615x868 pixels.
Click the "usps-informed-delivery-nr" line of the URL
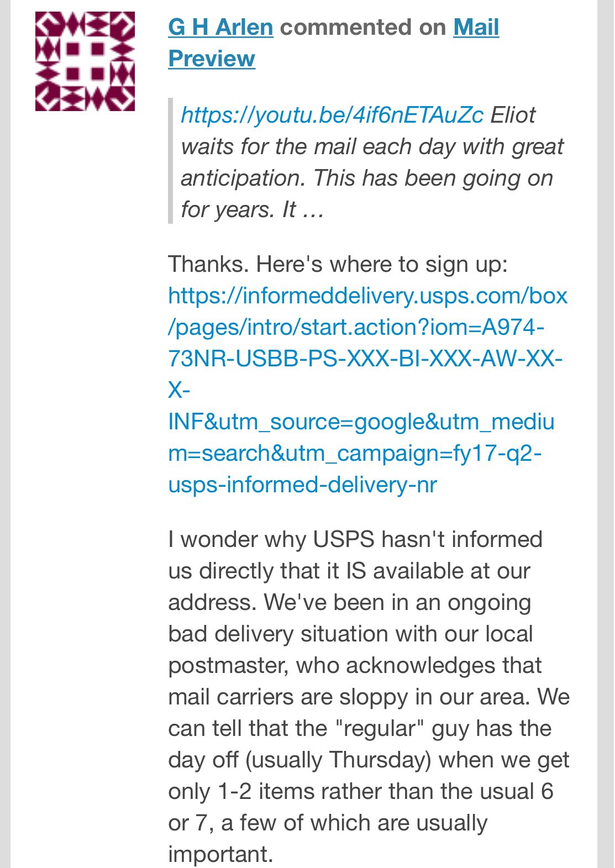[302, 485]
